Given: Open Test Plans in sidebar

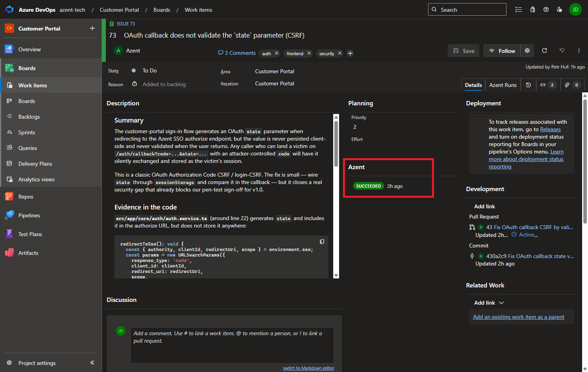Looking at the screenshot, I should [51, 234].
